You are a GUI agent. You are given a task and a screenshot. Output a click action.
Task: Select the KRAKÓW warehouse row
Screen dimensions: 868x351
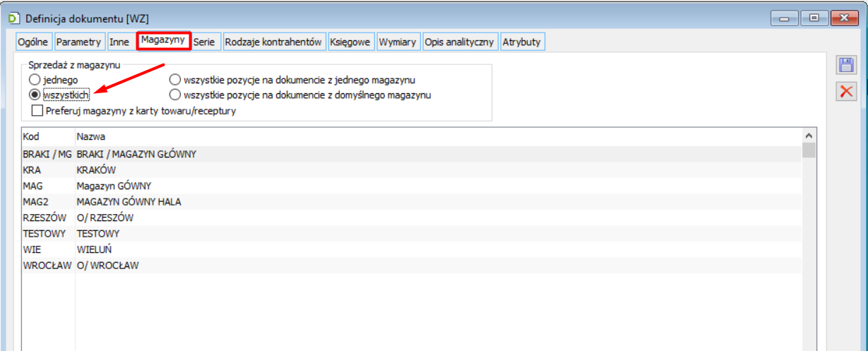coord(412,170)
